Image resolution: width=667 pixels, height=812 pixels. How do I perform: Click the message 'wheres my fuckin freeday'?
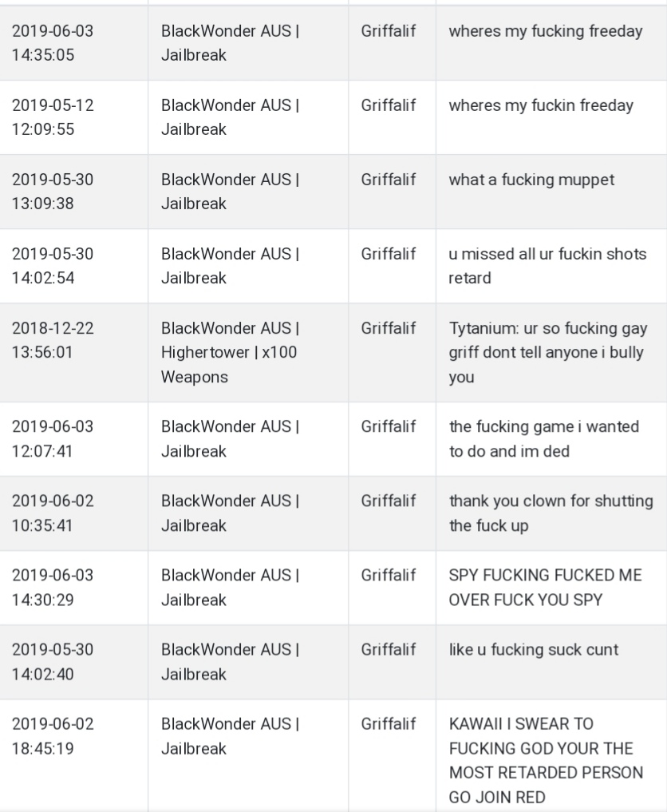[541, 105]
